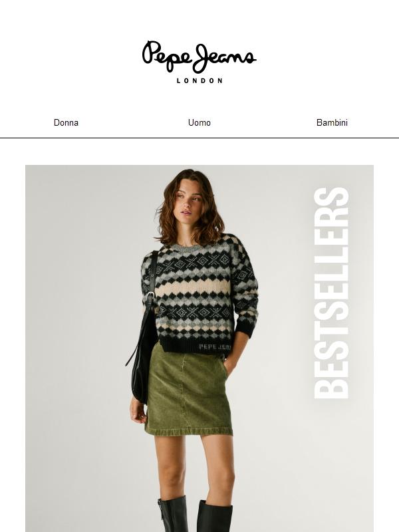399x532 pixels.
Task: Click the LONDON text under the logo
Action: point(199,80)
